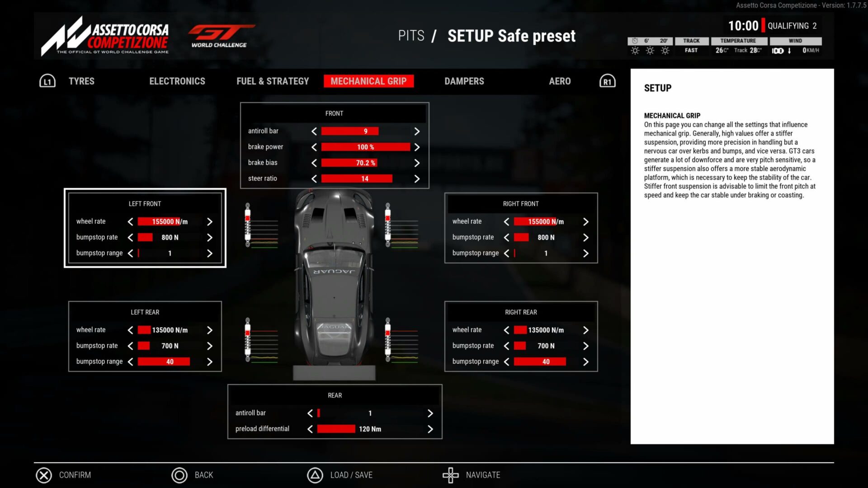Navigate to TYRES setup tab

coord(82,81)
